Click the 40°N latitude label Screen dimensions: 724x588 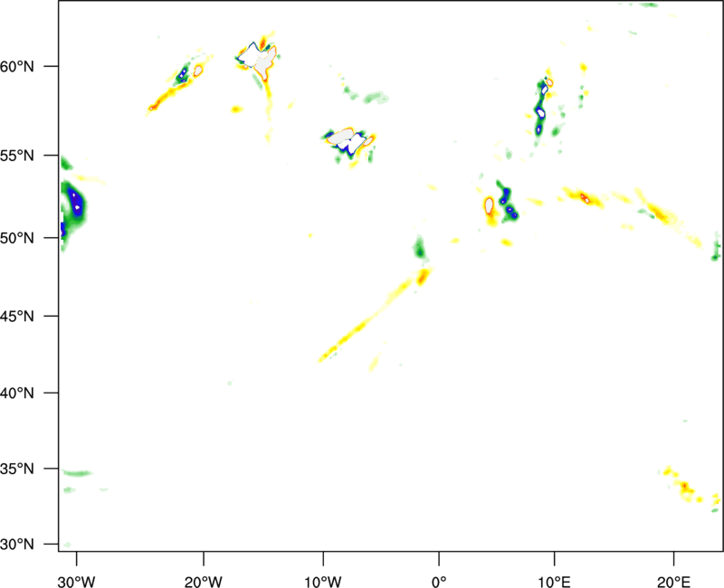tap(17, 394)
